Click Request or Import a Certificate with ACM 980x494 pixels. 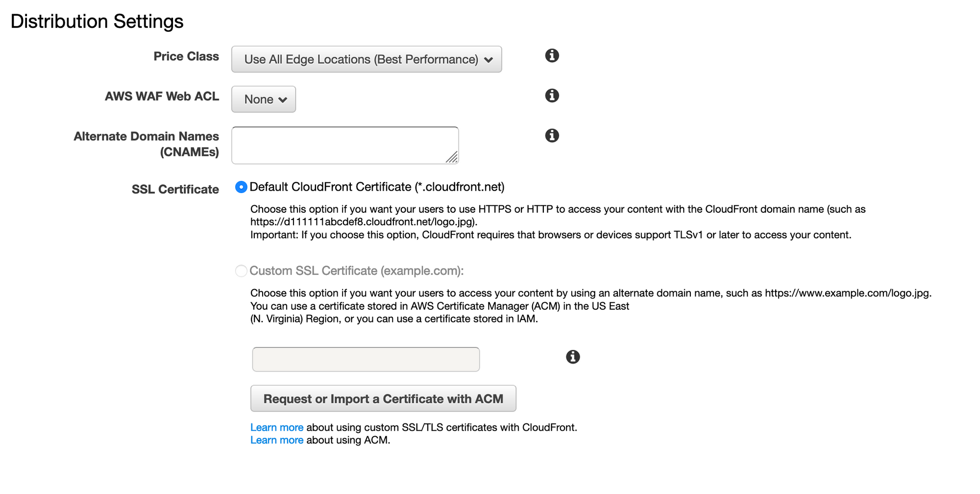click(x=383, y=398)
